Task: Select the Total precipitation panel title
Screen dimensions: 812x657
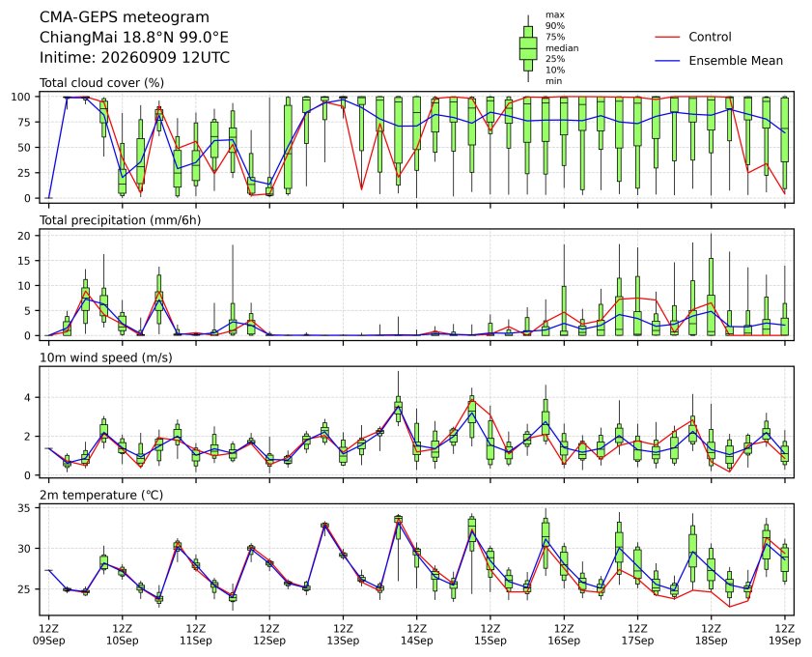Action: 120,220
